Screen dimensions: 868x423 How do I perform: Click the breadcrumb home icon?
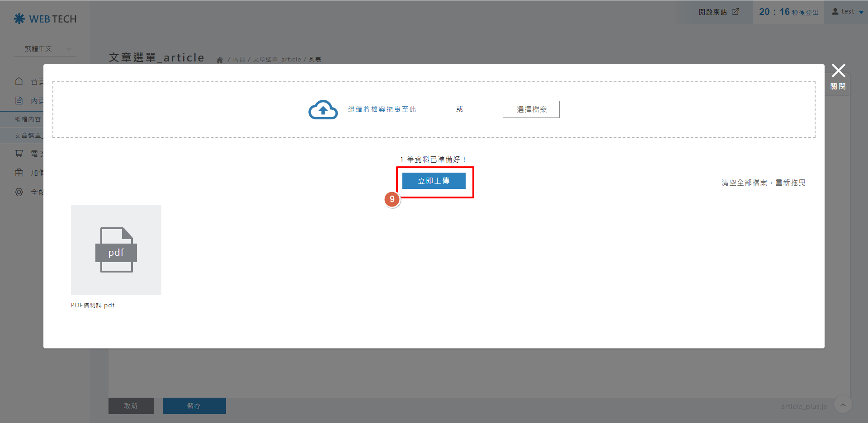(x=220, y=60)
